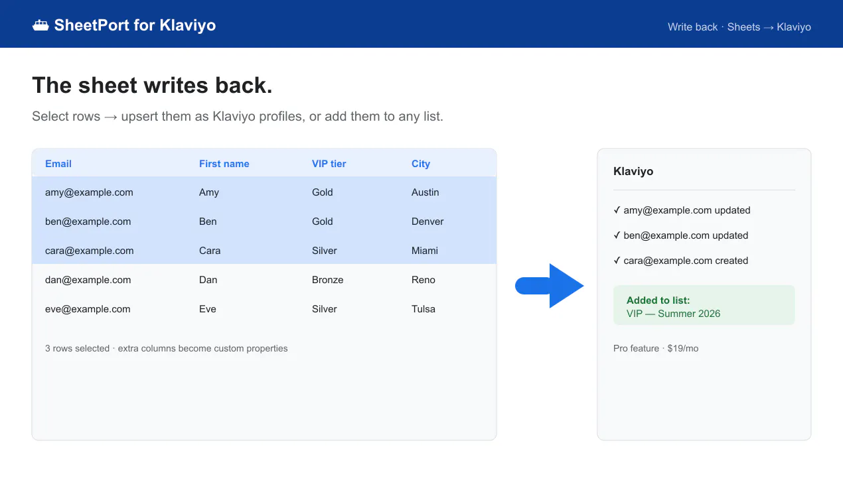Click the Silver tier cell in Eve's row
The width and height of the screenshot is (843, 504).
point(325,309)
